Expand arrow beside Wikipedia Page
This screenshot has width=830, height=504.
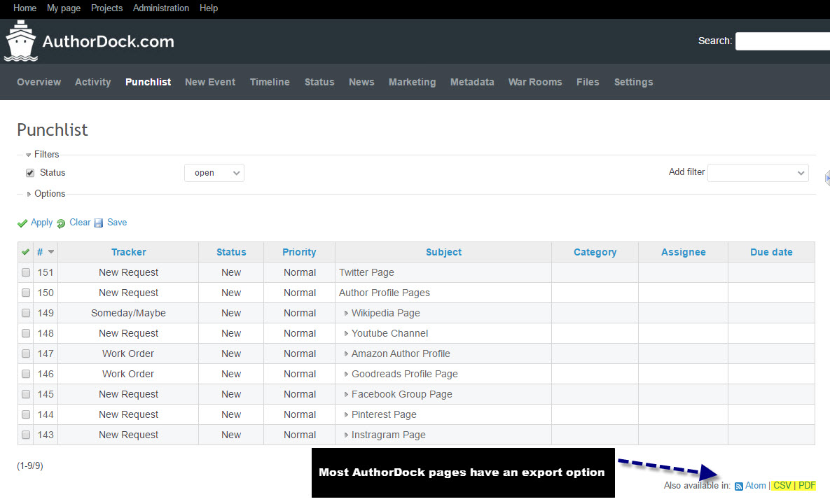pyautogui.click(x=346, y=313)
